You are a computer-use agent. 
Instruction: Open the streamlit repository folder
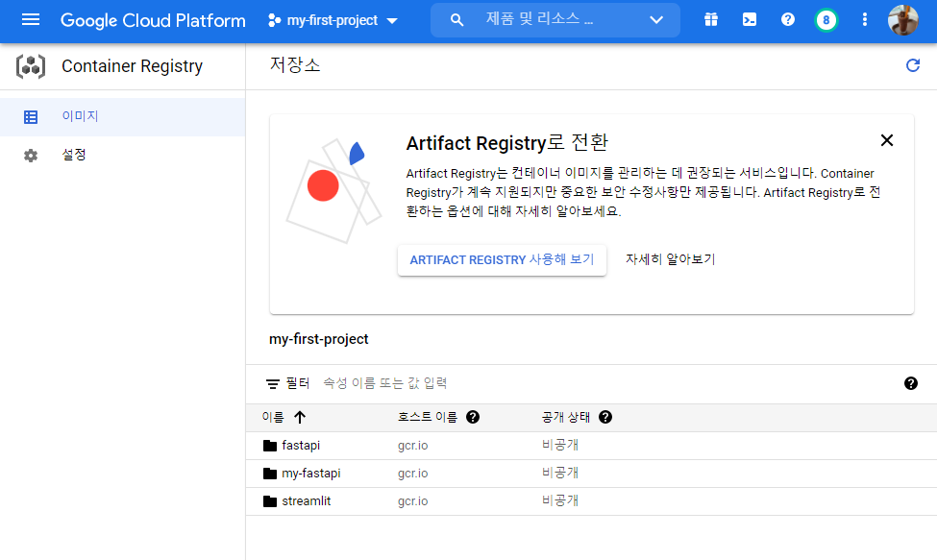(306, 501)
